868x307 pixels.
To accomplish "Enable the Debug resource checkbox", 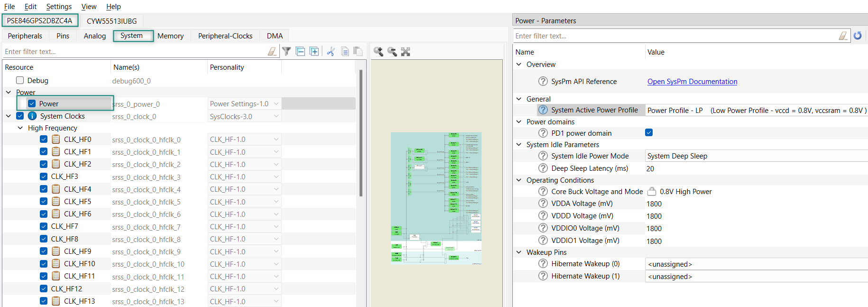I will click(x=20, y=81).
